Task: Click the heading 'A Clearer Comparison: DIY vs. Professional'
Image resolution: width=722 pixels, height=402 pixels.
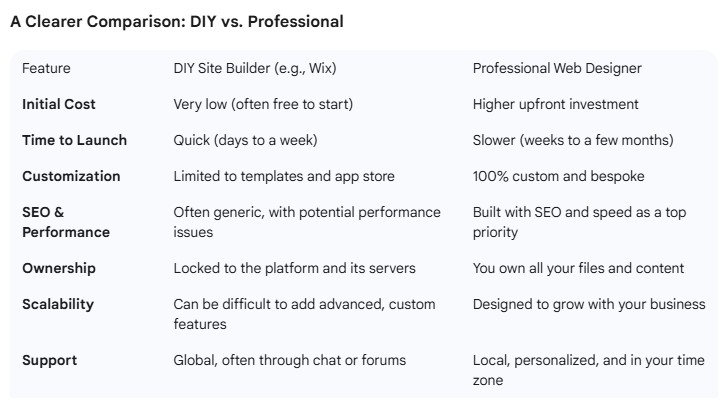Action: [177, 22]
